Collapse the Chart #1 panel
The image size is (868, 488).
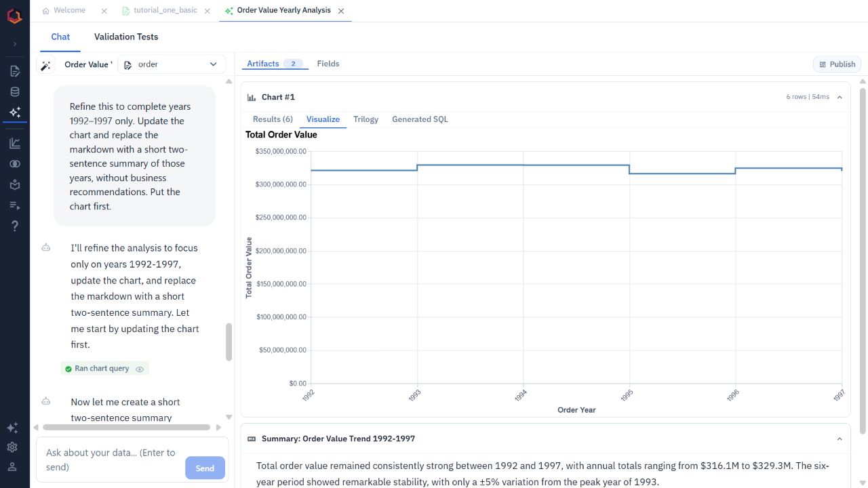[x=840, y=97]
